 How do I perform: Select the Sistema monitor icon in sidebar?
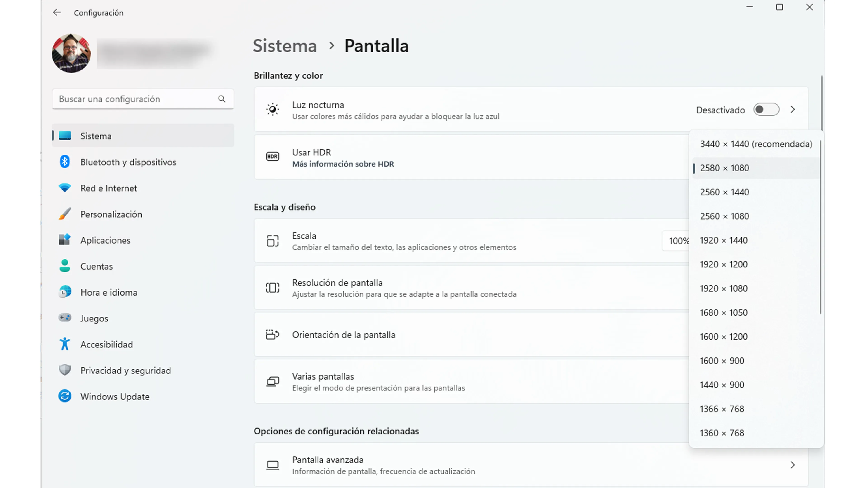[65, 136]
